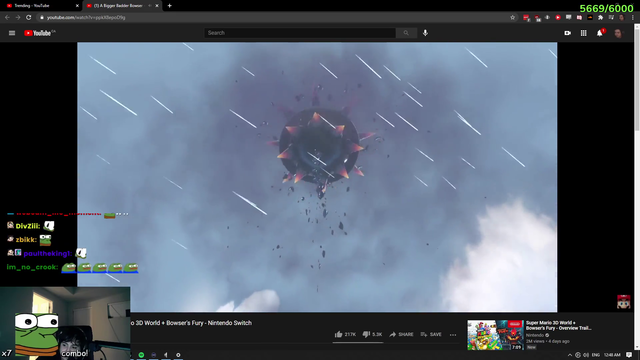640x360 pixels.
Task: Open the Chrome profile avatar
Action: pyautogui.click(x=622, y=18)
